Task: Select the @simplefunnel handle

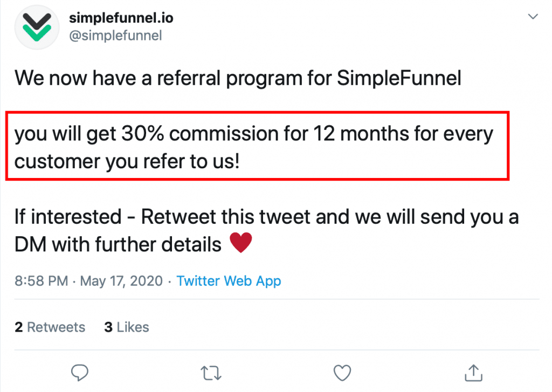Action: pyautogui.click(x=115, y=36)
